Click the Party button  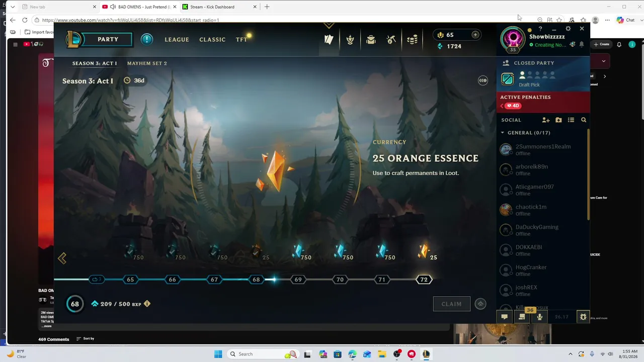click(108, 39)
